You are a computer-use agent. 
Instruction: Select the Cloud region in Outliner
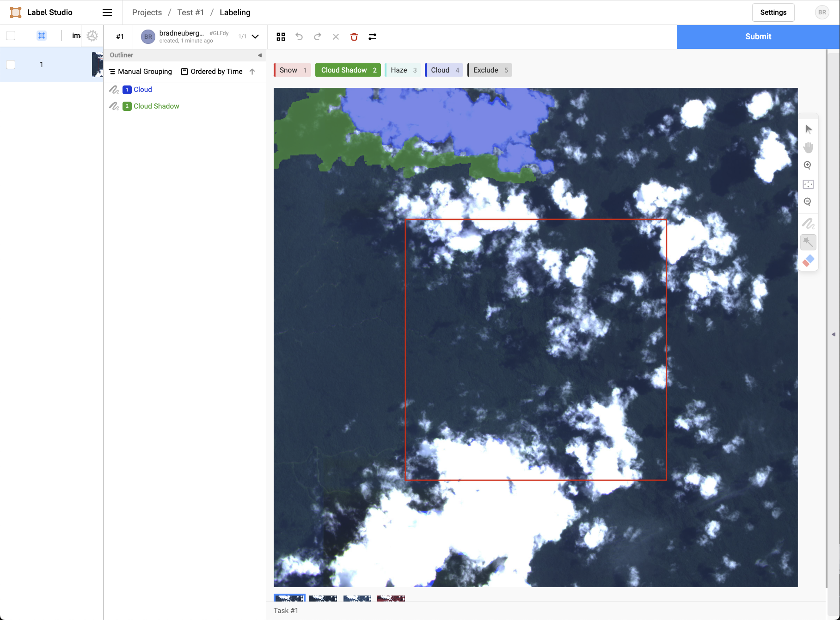(x=142, y=90)
